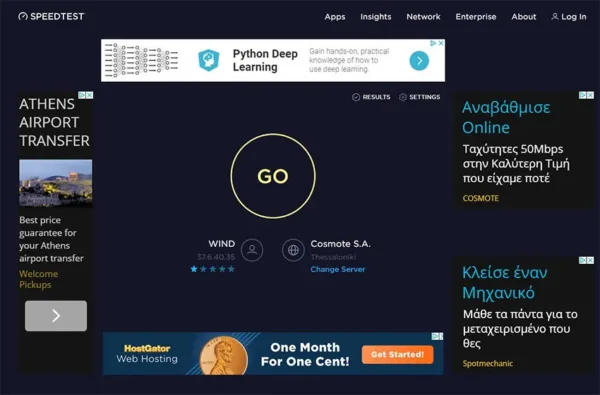Close the top Python Deep Learning banner ad
The image size is (600, 395).
(441, 43)
